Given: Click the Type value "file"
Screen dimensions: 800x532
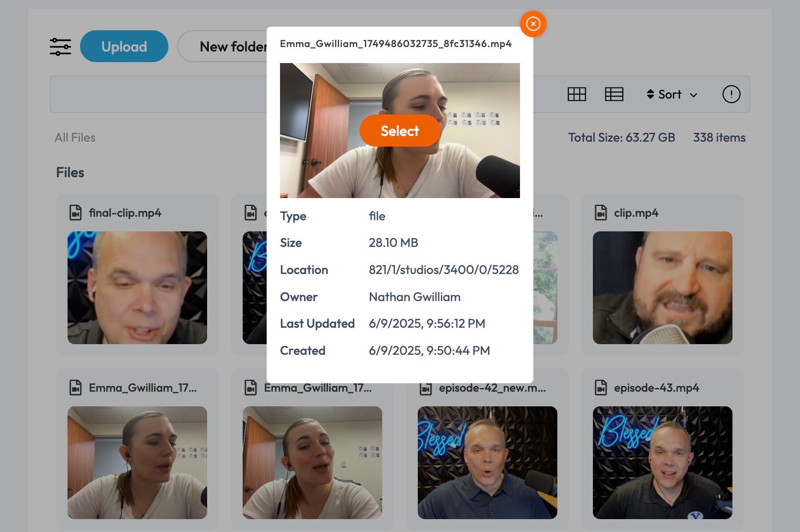Looking at the screenshot, I should click(377, 216).
